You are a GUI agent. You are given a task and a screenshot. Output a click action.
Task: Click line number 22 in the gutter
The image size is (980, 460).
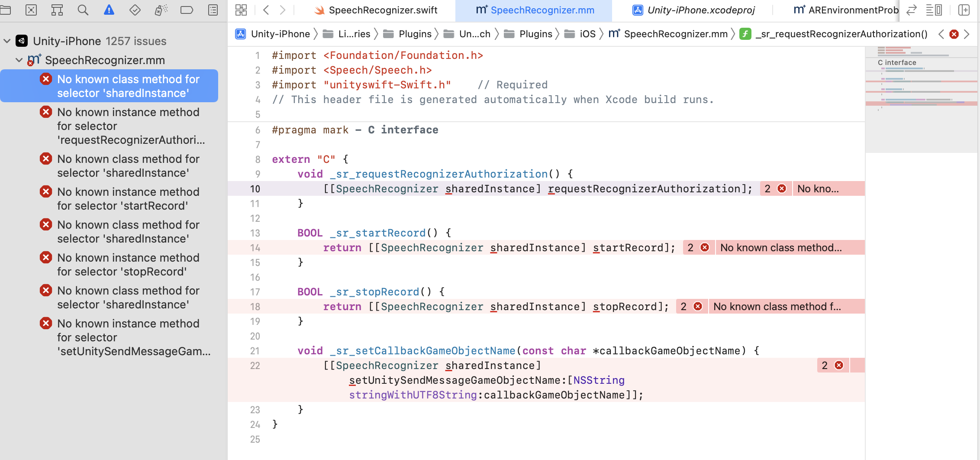coord(255,366)
